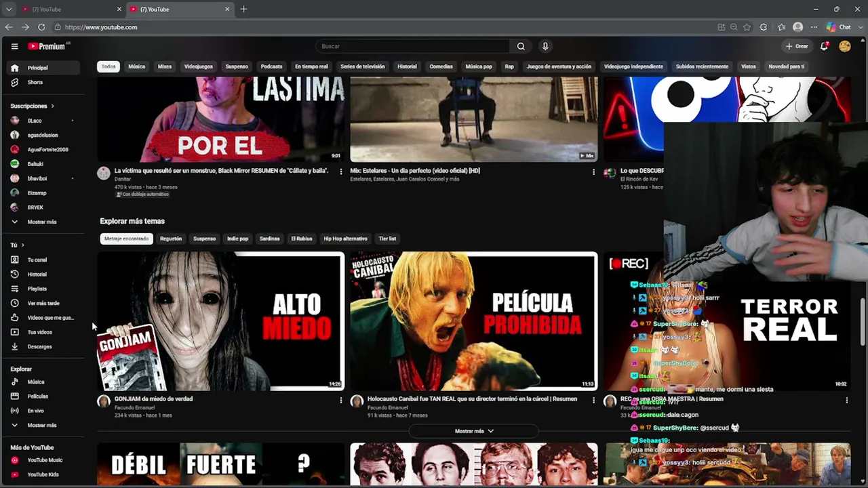Open 0Laco subscription channel
The image size is (868, 488).
[44, 121]
